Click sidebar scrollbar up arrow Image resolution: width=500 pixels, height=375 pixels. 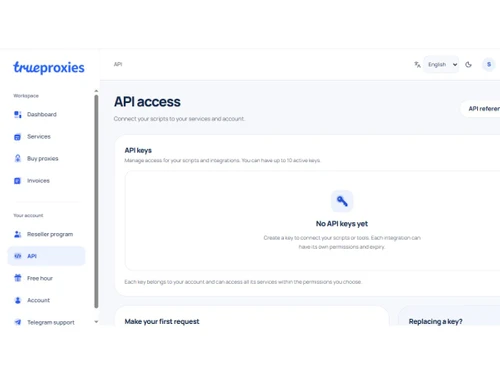pos(96,91)
